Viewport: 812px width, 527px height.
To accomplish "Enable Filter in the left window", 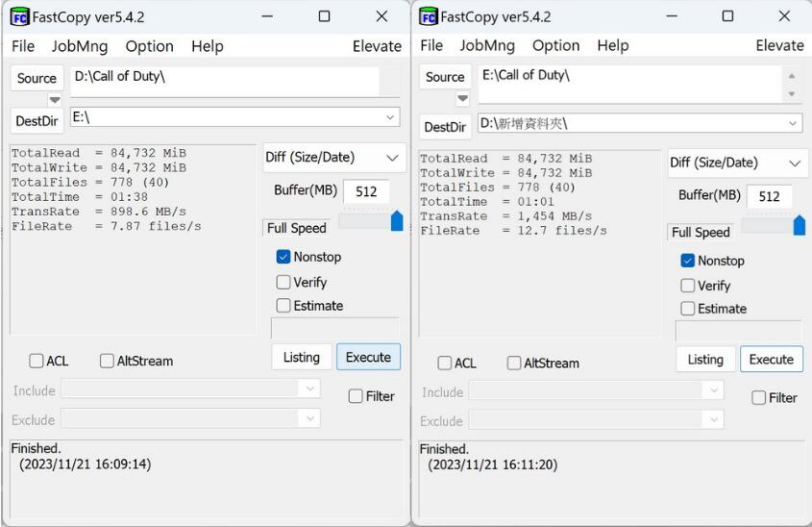I will coord(356,396).
